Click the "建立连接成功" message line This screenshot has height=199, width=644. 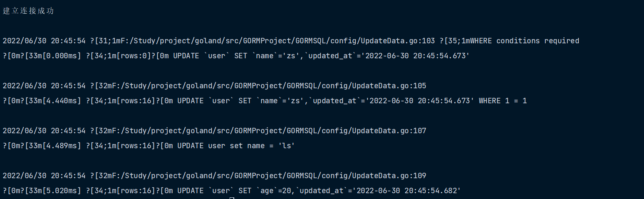tap(28, 11)
